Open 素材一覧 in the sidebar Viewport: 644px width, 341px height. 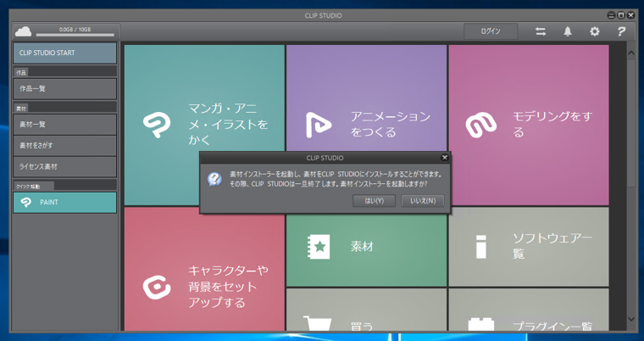(x=65, y=124)
